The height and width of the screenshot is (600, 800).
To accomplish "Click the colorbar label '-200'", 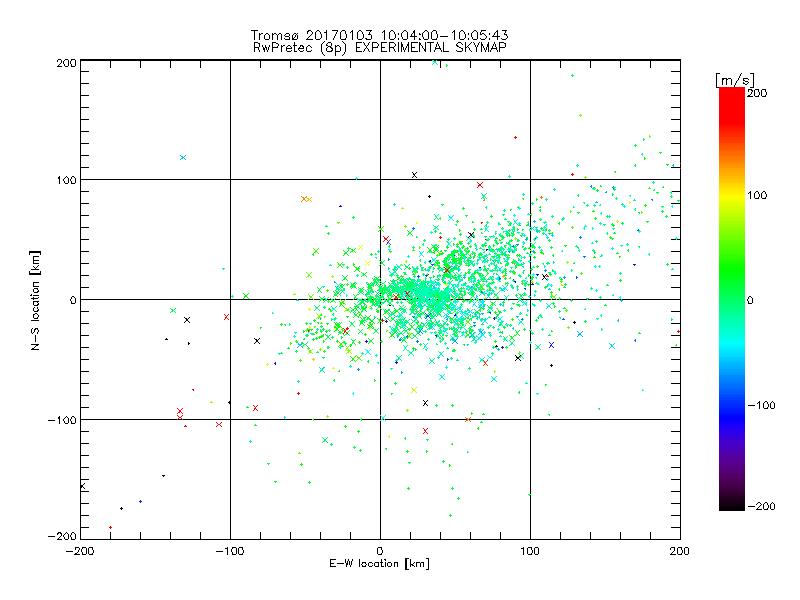I will [761, 506].
